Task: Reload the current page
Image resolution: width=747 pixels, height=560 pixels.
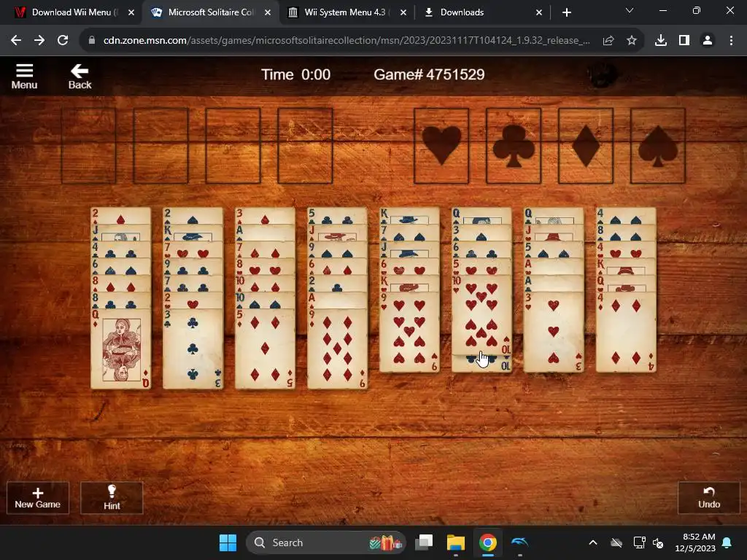Action: point(63,41)
